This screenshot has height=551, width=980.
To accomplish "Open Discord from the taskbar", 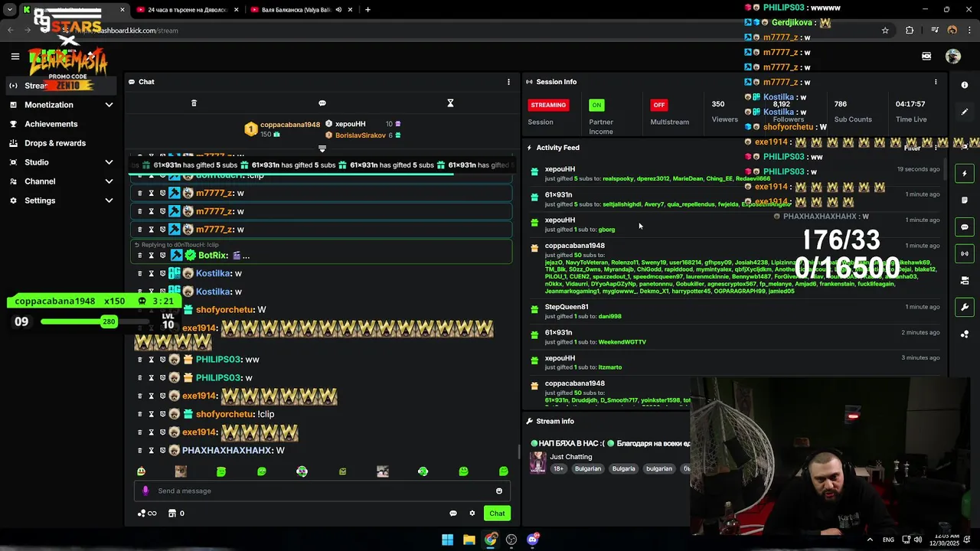I will click(532, 540).
